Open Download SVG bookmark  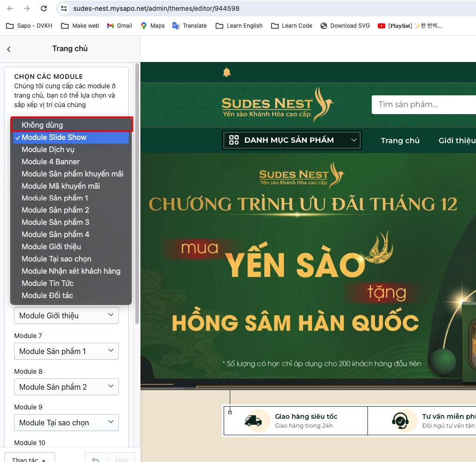pyautogui.click(x=345, y=26)
